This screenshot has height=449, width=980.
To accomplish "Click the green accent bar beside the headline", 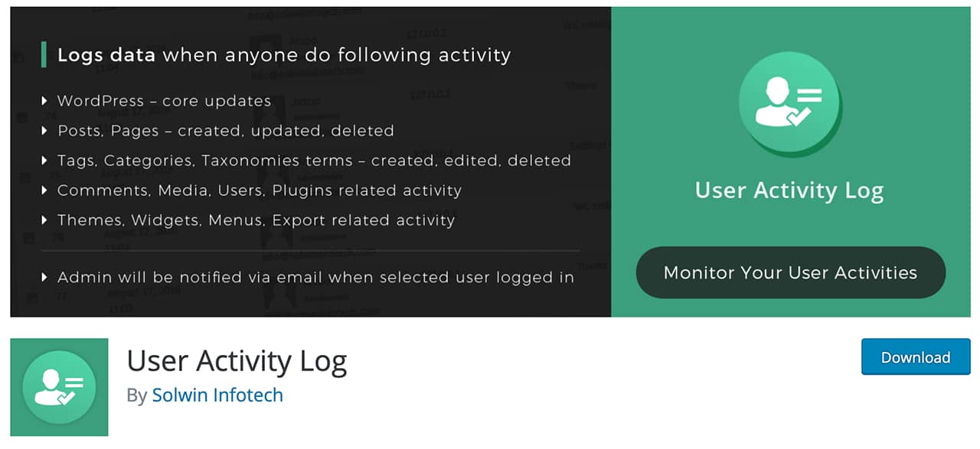I will click(44, 55).
